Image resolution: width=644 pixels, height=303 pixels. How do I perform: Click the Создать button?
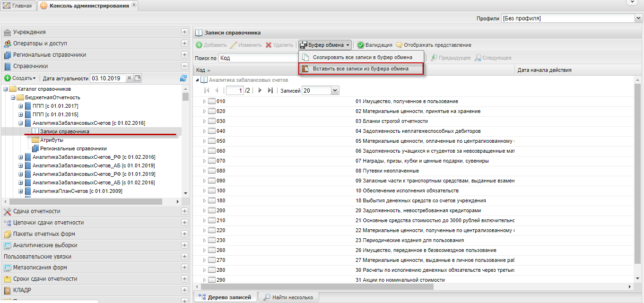tap(20, 78)
